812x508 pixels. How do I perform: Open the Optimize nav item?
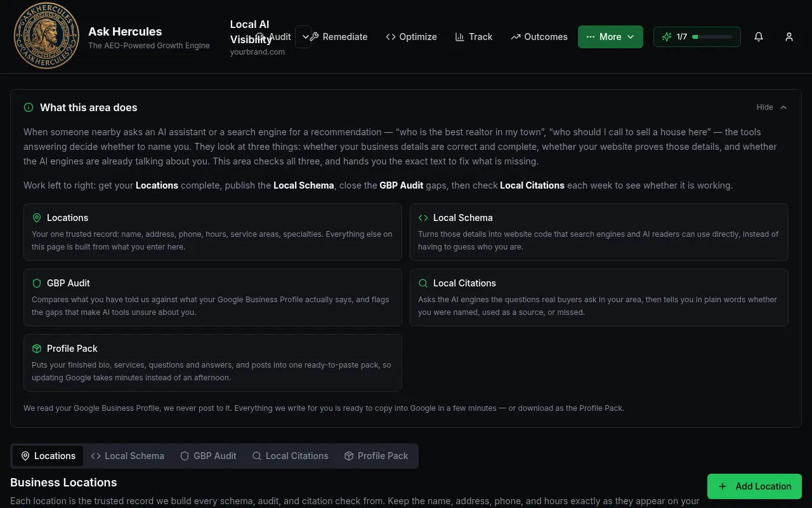pyautogui.click(x=411, y=37)
